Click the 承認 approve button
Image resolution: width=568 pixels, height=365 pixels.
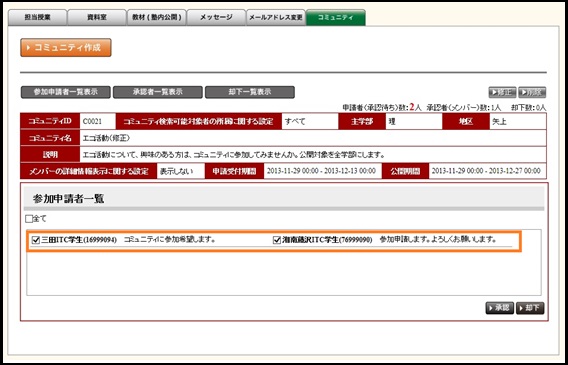(500, 308)
